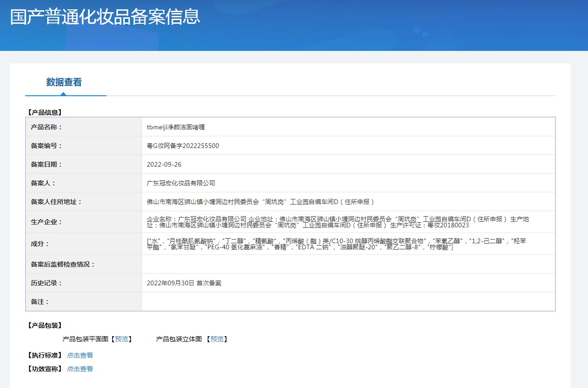Click 点击查看 next to 执行标准
588x388 pixels.
(80, 355)
